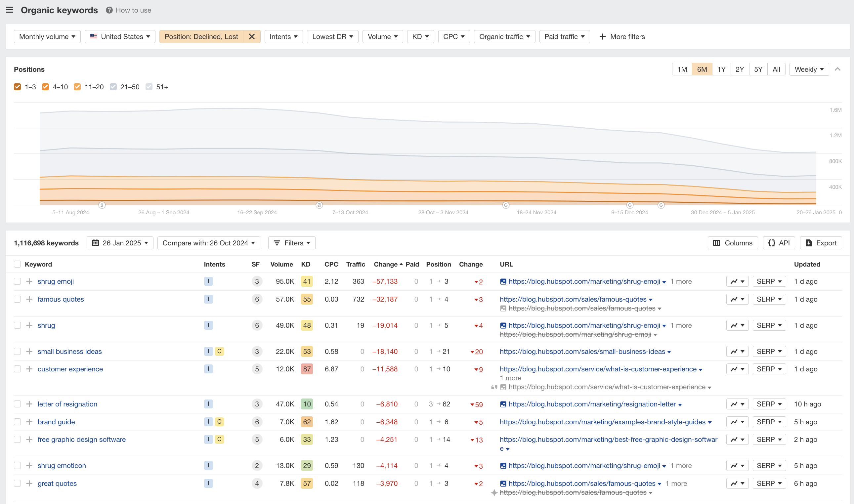Open trend chart icon for brand guide row
Screen dimensions: 854x504
(737, 422)
